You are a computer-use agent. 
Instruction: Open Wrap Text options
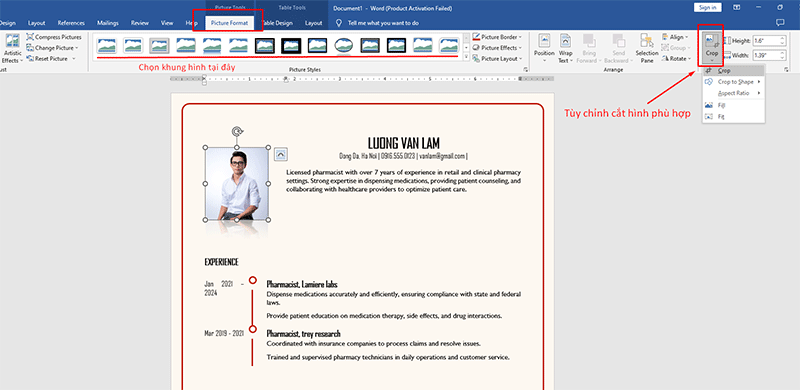click(565, 49)
